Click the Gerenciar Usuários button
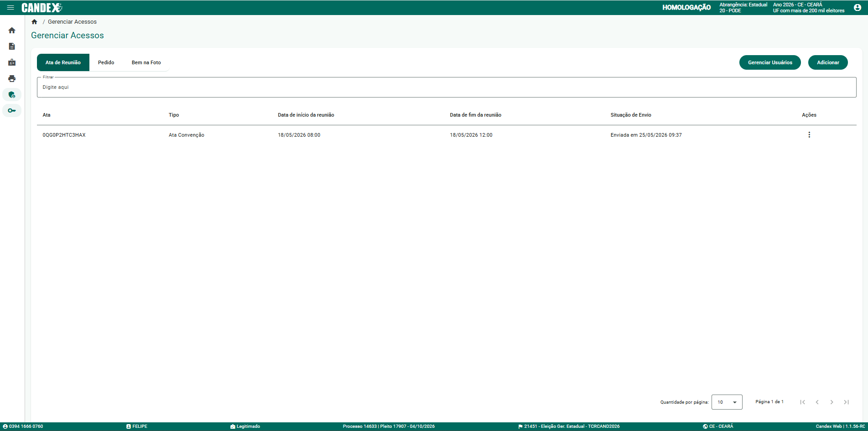 point(770,62)
